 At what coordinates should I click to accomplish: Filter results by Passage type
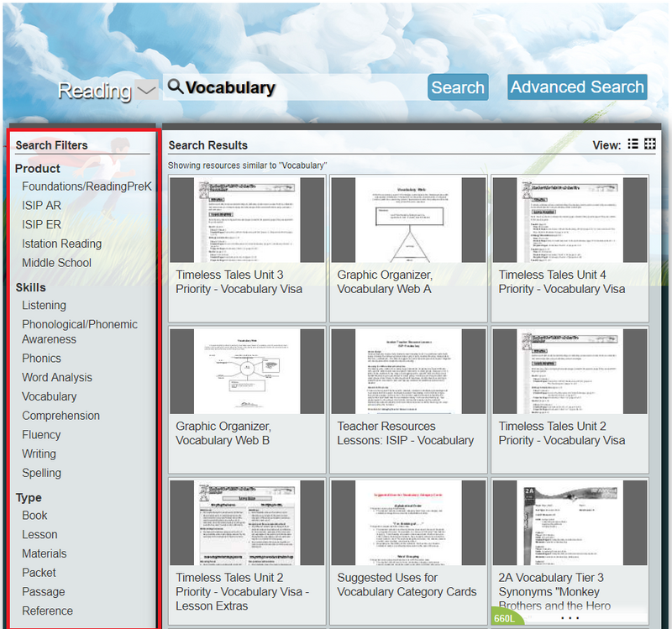(x=44, y=592)
